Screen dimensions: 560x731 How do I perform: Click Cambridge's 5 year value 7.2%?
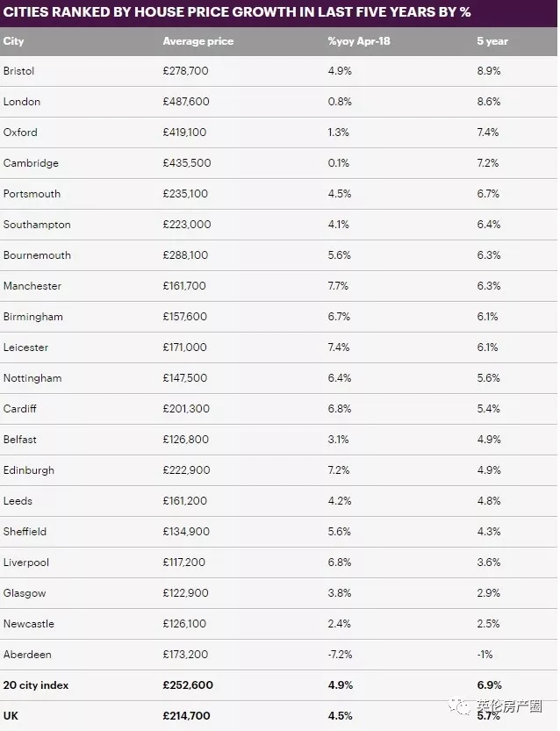[x=488, y=163]
